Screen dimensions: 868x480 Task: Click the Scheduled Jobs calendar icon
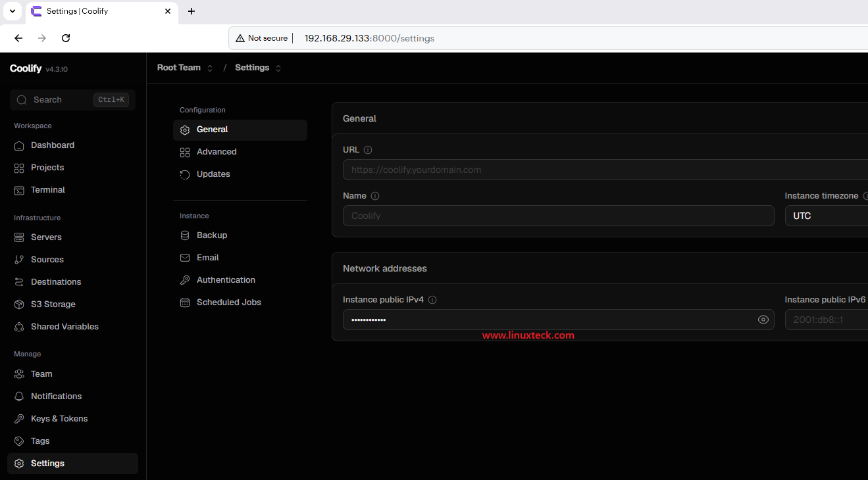[185, 302]
